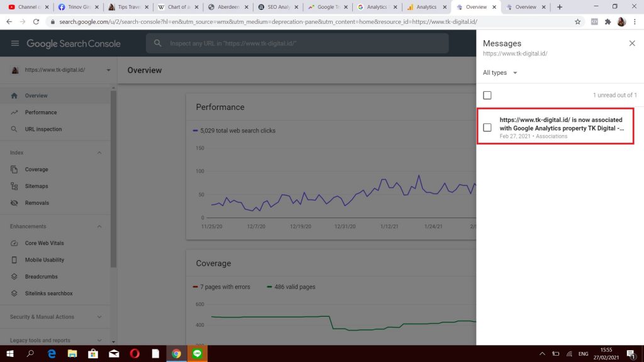The height and width of the screenshot is (362, 644).
Task: Go to Mobile Usability report
Action: [x=44, y=260]
